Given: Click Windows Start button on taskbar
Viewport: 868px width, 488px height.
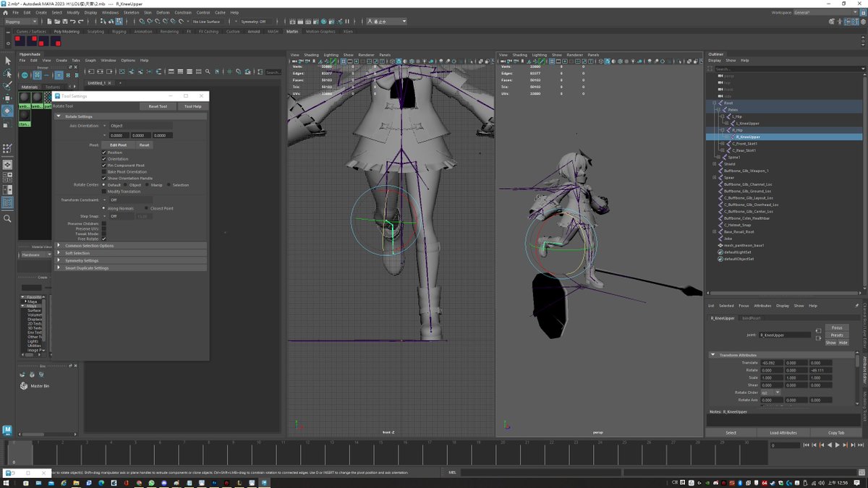Looking at the screenshot, I should pyautogui.click(x=6, y=482).
